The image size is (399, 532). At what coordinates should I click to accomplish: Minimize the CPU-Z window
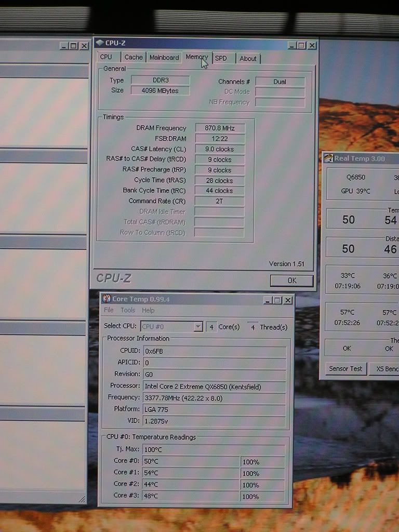(292, 45)
